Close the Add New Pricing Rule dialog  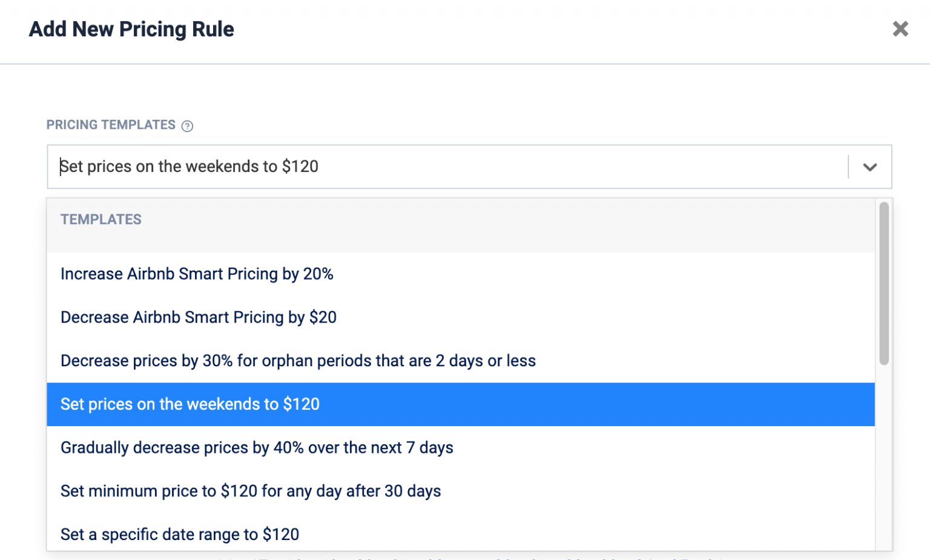(900, 28)
